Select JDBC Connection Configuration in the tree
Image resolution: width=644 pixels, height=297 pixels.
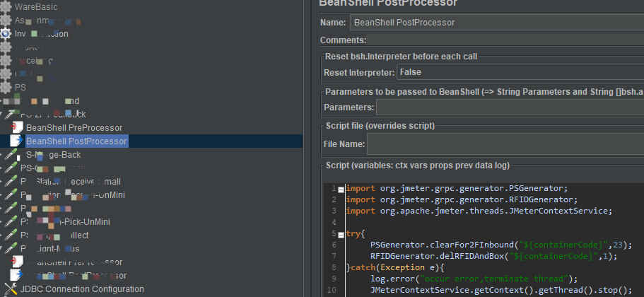tap(82, 289)
